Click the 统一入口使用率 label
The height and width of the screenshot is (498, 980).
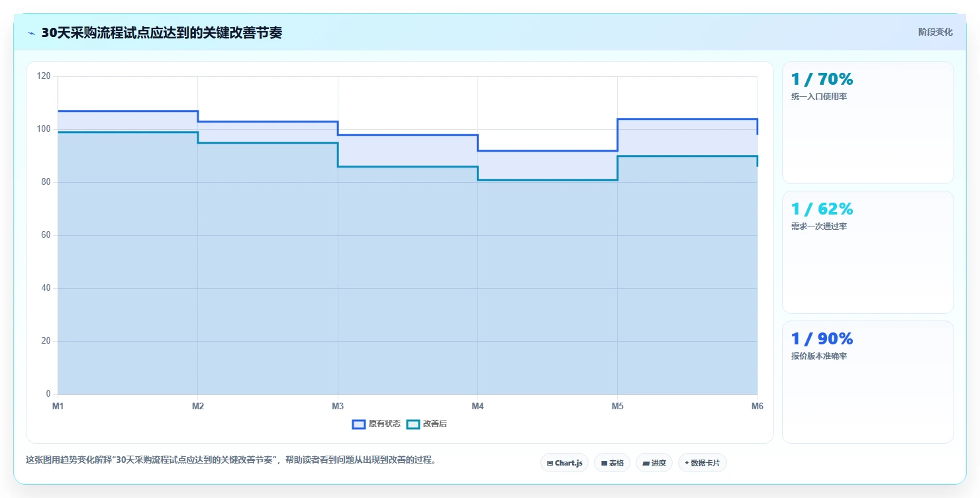coord(819,97)
